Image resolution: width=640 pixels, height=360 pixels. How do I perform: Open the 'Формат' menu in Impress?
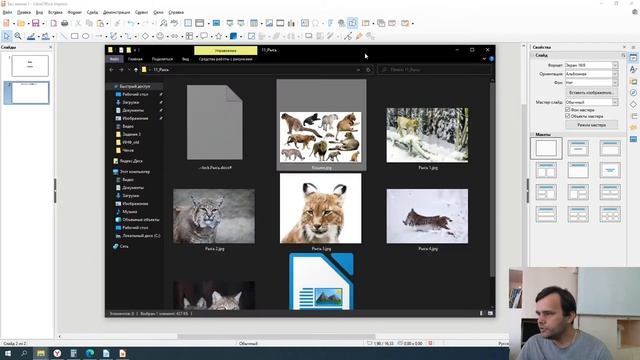[74, 12]
